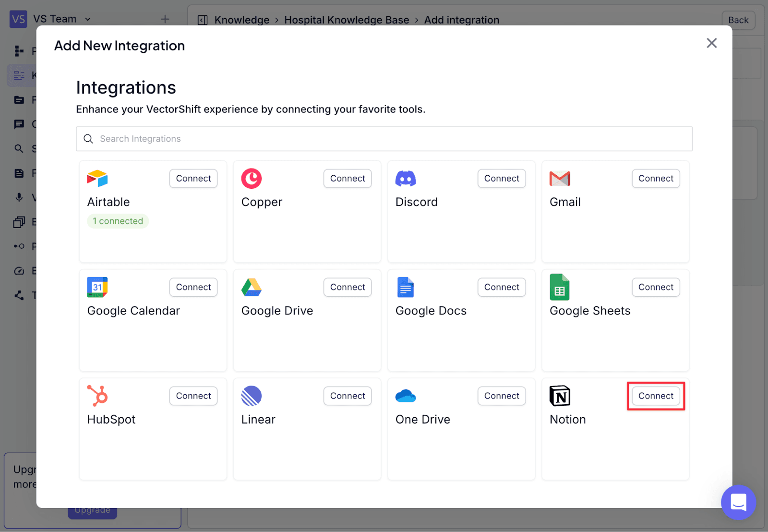Viewport: 768px width, 532px height.
Task: Click the Google Docs logo icon
Action: [x=406, y=287]
